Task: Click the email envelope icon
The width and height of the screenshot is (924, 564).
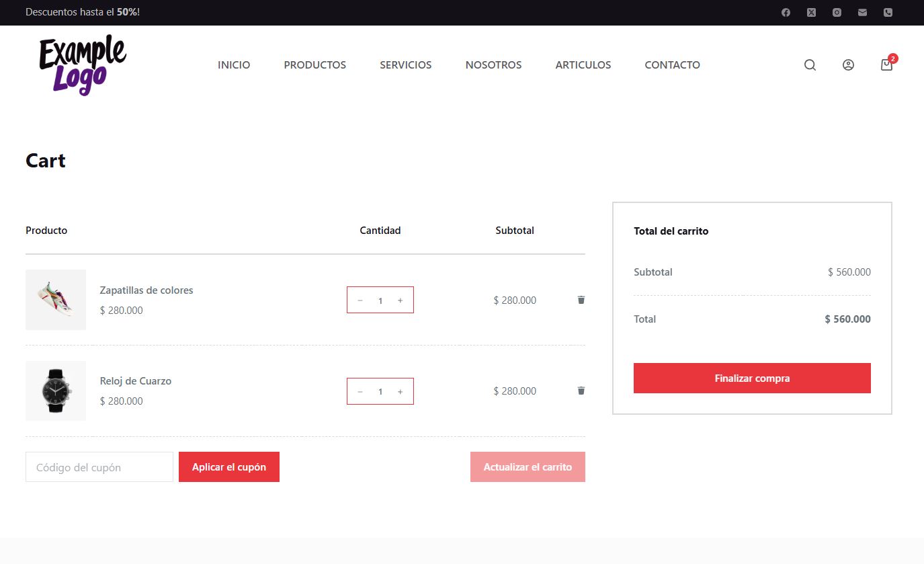Action: pyautogui.click(x=862, y=12)
